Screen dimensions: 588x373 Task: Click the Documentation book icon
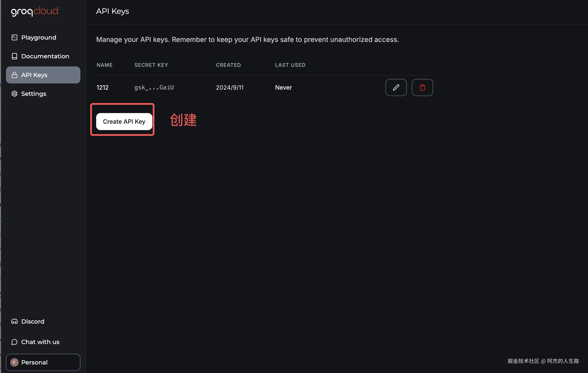point(14,56)
